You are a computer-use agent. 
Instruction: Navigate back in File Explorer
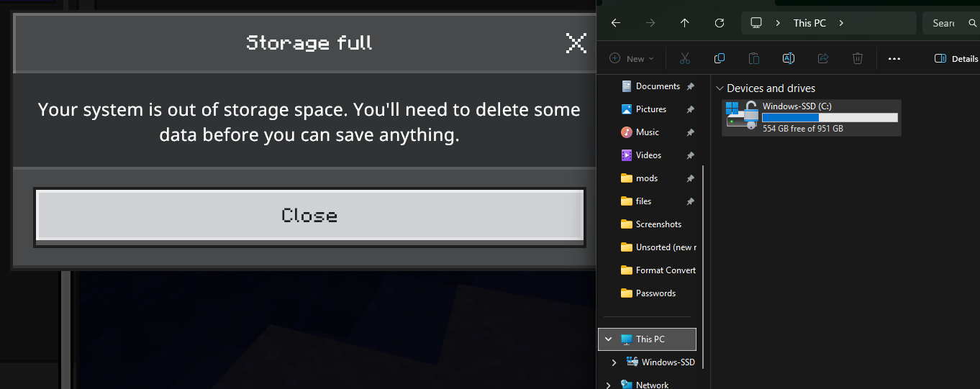tap(615, 23)
